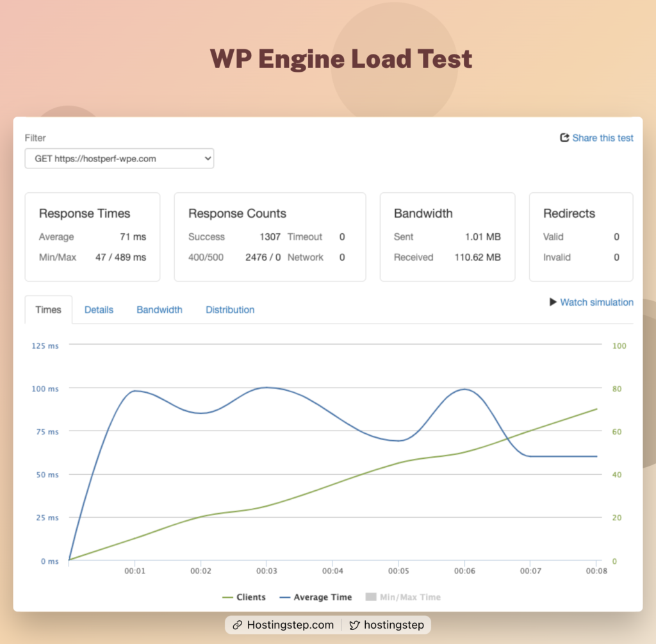656x644 pixels.
Task: Open the Filter URL dropdown
Action: 119,158
